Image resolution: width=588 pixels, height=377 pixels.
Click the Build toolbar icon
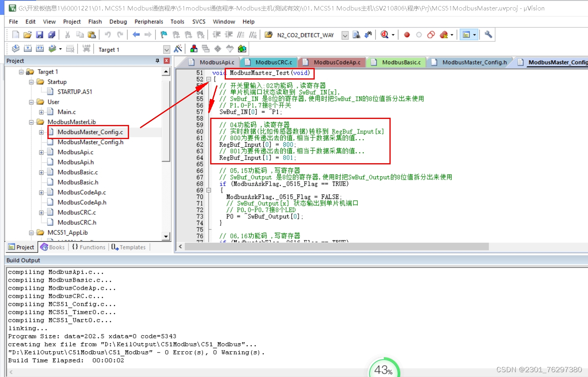pos(28,49)
